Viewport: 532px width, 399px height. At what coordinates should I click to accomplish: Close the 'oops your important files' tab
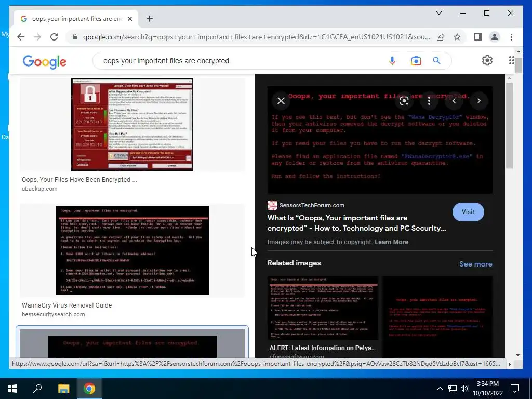click(129, 19)
